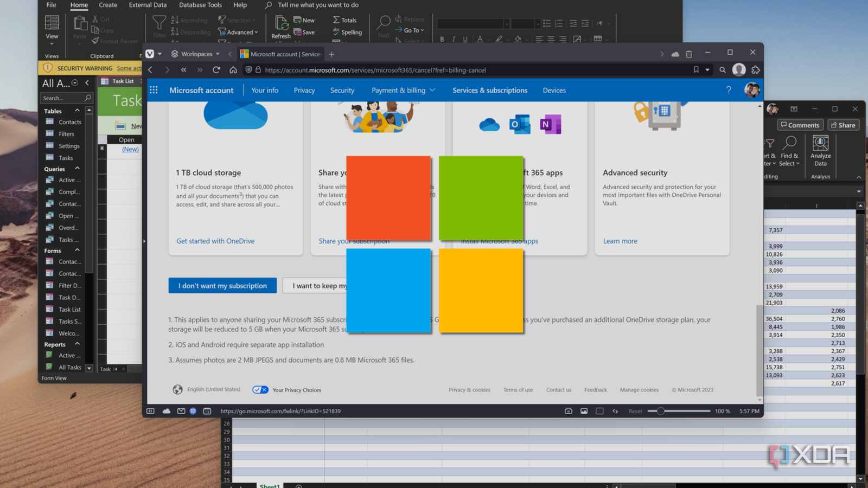
Task: Click the Vivaldi menu icon
Action: pyautogui.click(x=150, y=54)
